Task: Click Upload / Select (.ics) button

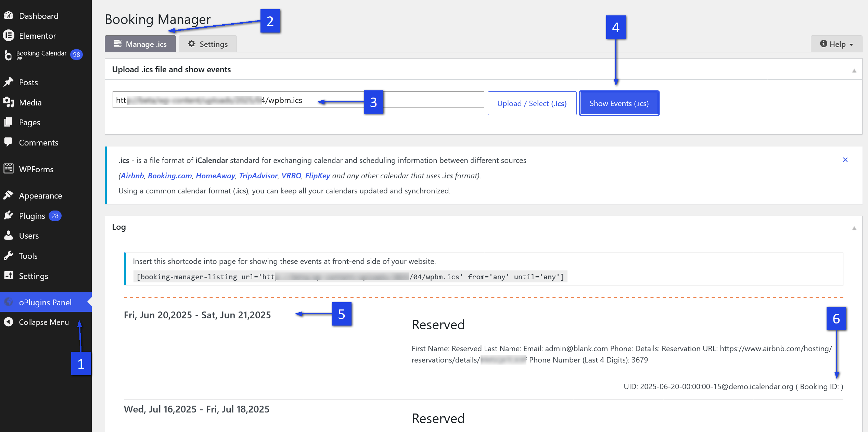Action: tap(532, 103)
